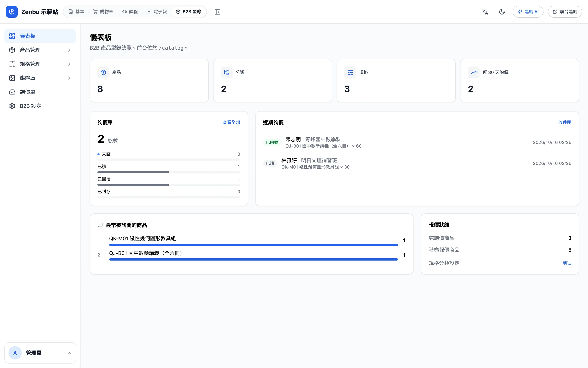Open the 前台連結 external link button

point(565,12)
